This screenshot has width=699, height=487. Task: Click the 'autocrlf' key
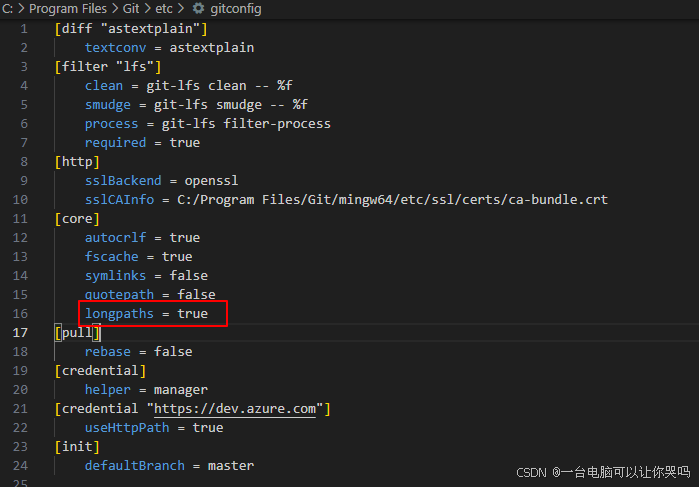coord(115,238)
